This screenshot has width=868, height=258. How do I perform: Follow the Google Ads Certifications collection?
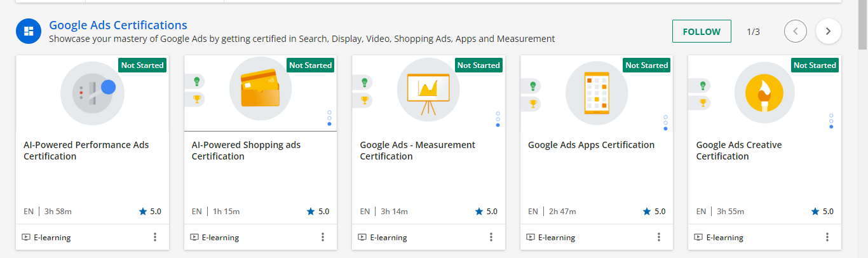[x=702, y=31]
